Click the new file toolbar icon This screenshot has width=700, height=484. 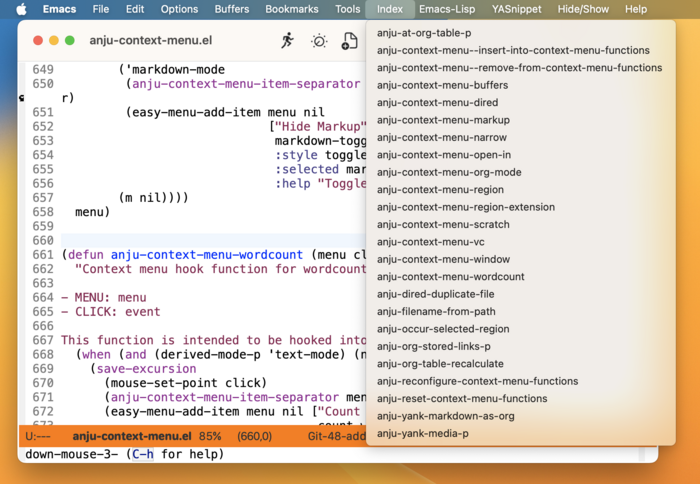(x=350, y=41)
